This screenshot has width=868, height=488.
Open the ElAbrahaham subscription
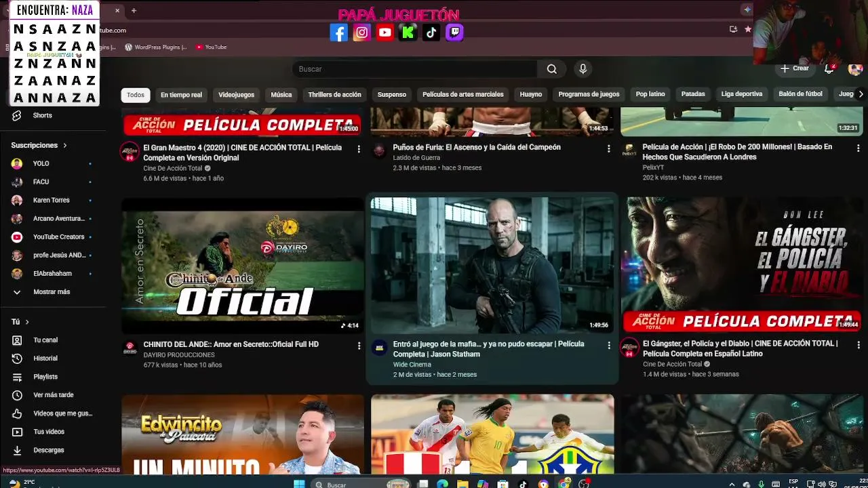pos(52,274)
